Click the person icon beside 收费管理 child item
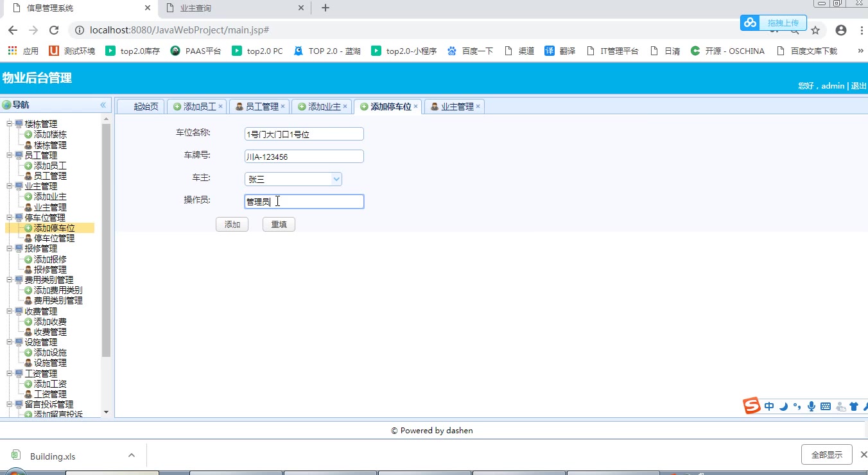This screenshot has width=868, height=475. pos(28,332)
